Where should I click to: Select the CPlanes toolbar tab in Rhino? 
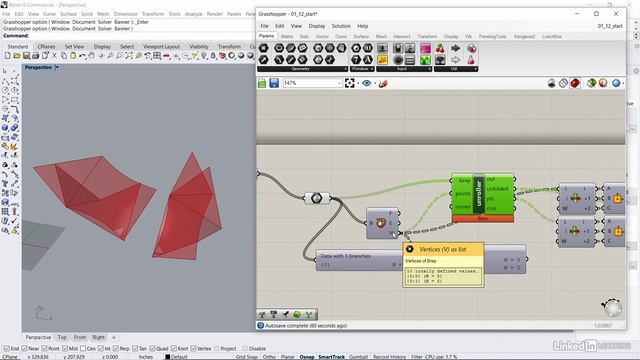(x=46, y=47)
